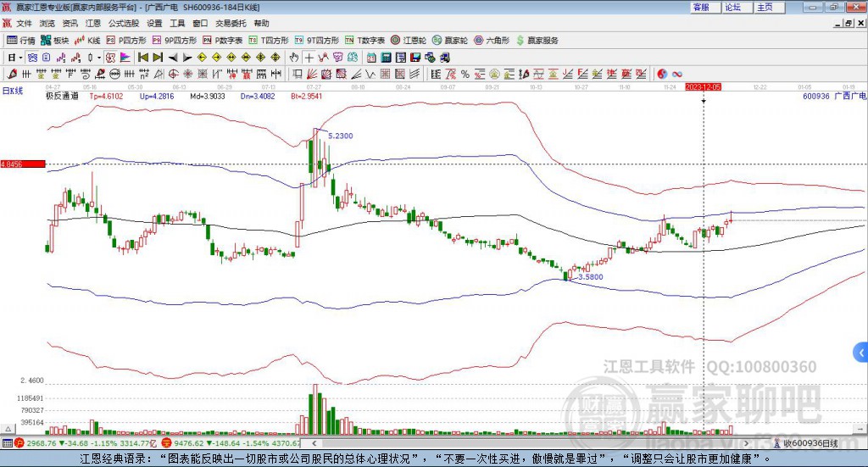The width and height of the screenshot is (868, 467).
Task: Open the blue side panel chevron
Action: click(861, 353)
